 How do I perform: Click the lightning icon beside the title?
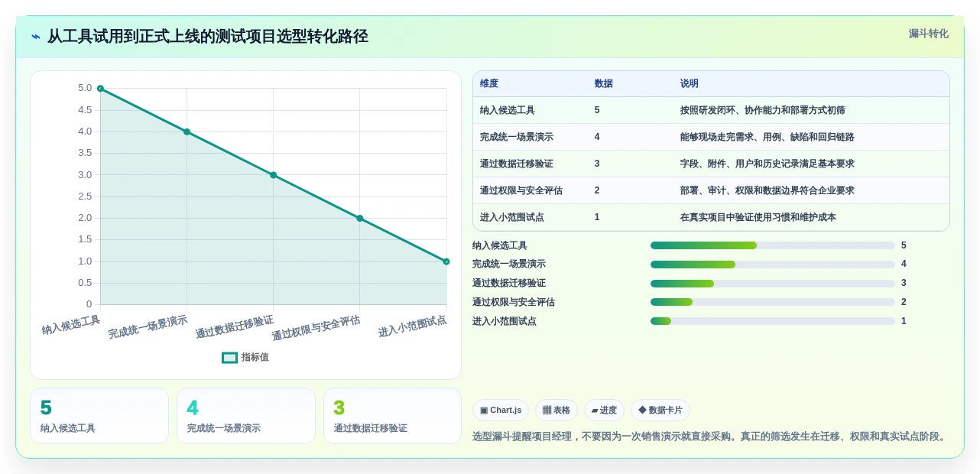coord(36,37)
